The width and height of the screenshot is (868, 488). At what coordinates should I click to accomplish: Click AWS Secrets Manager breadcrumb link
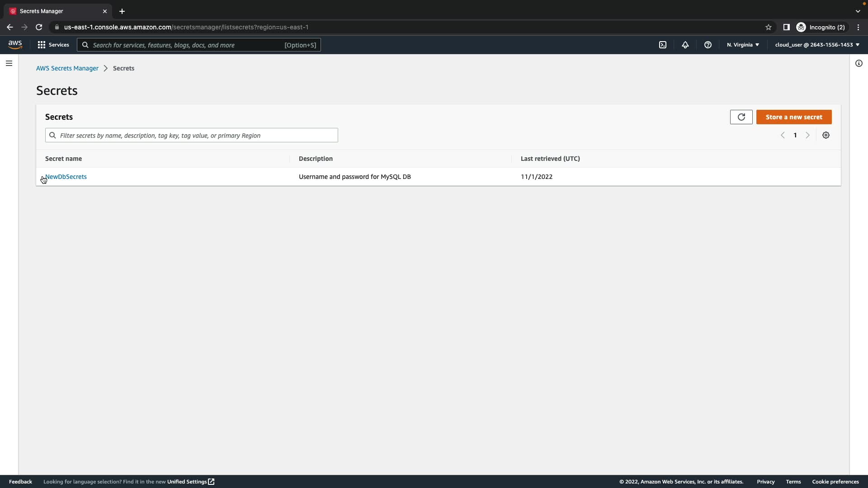click(x=67, y=68)
